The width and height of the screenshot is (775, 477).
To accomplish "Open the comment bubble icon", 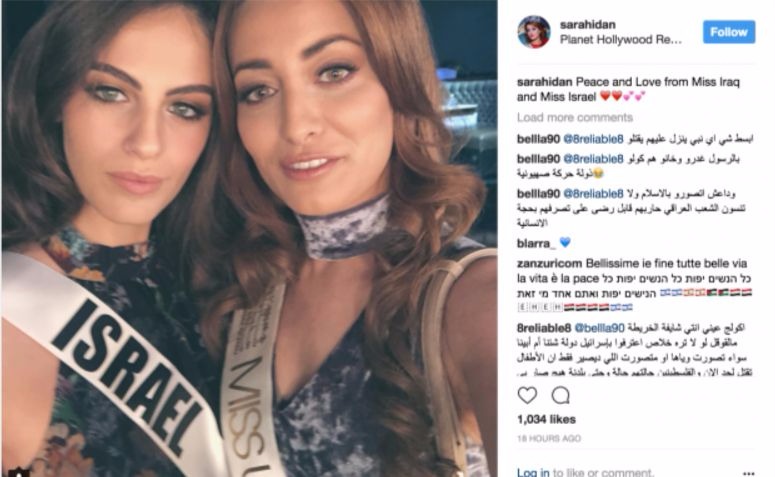I will click(560, 395).
